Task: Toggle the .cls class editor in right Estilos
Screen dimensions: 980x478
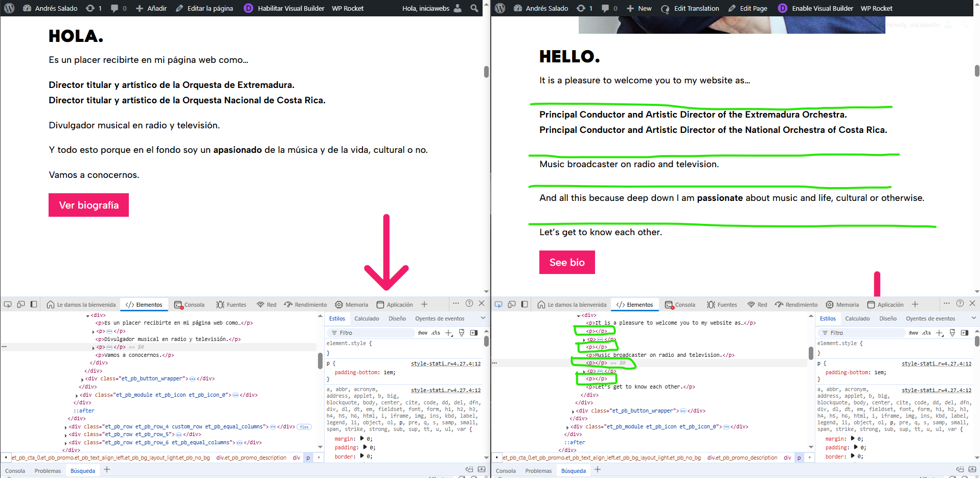Action: tap(926, 333)
